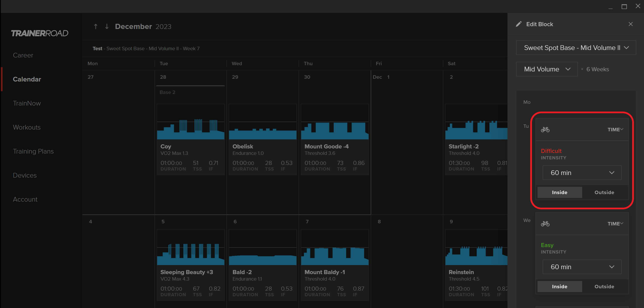Image resolution: width=644 pixels, height=308 pixels.
Task: Click the Difficult intensity label
Action: [551, 151]
